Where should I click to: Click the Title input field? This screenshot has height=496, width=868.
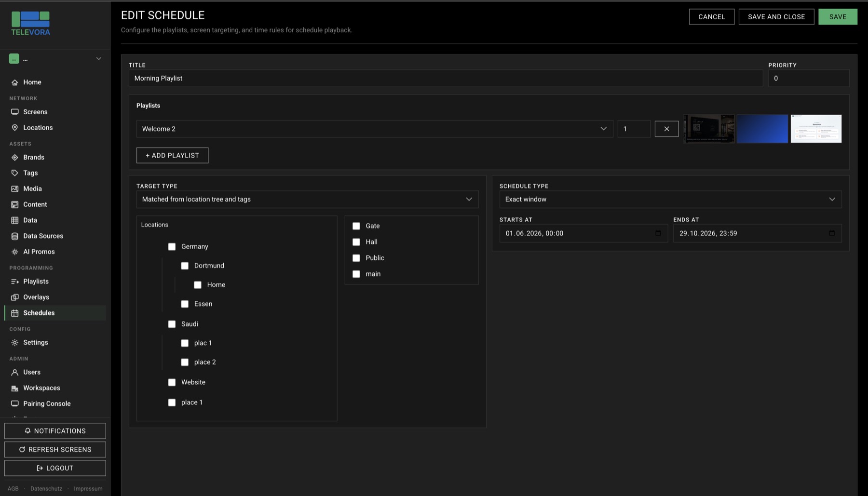click(446, 78)
